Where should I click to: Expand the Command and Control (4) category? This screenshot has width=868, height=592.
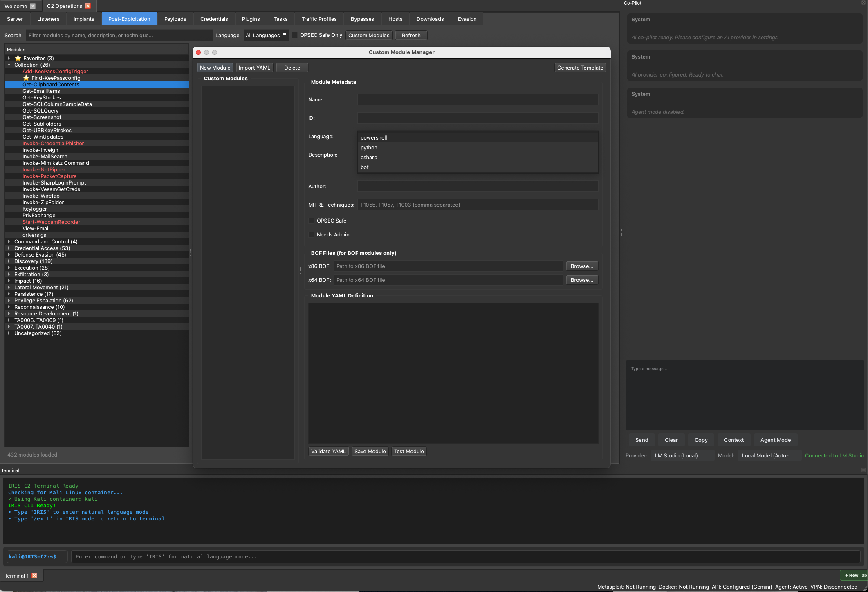pos(9,241)
